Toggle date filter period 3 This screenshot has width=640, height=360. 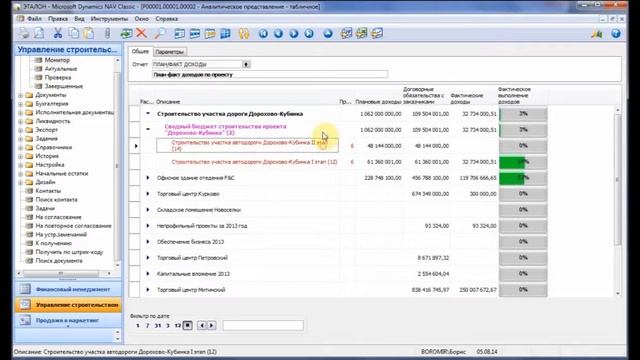coord(168,325)
